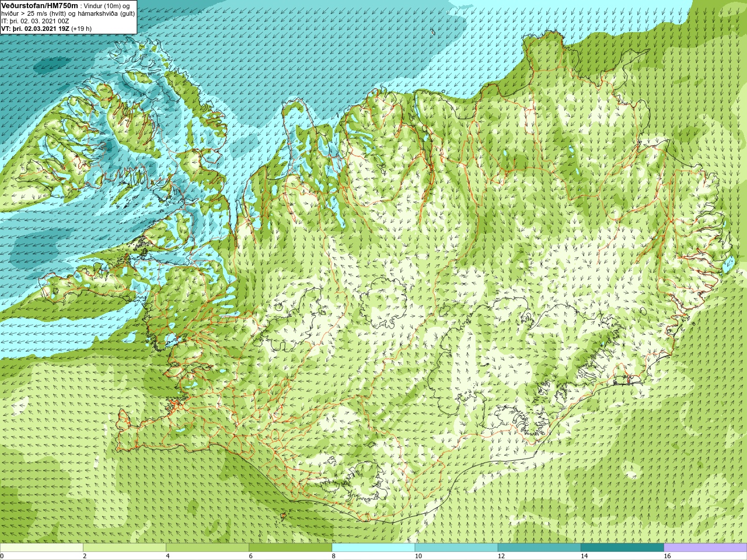The height and width of the screenshot is (560, 747).
Task: Click the 'VT: þri. 02.03.2021 19Z (+19 h)' line
Action: (x=46, y=29)
